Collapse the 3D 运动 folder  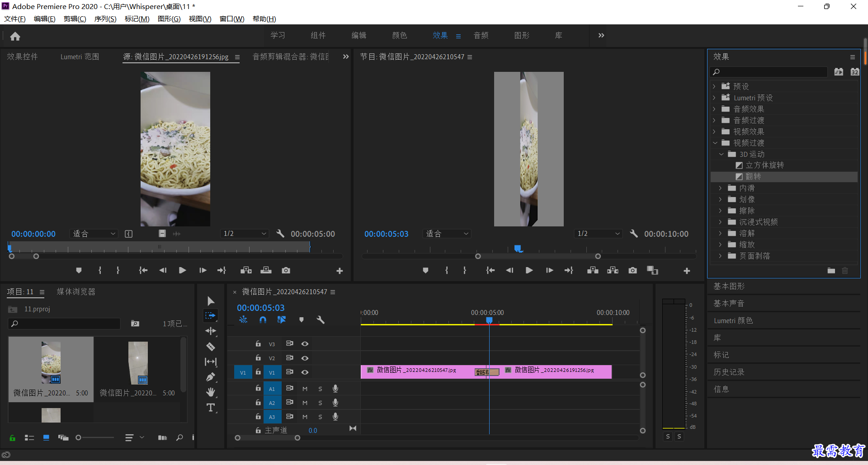coord(721,154)
